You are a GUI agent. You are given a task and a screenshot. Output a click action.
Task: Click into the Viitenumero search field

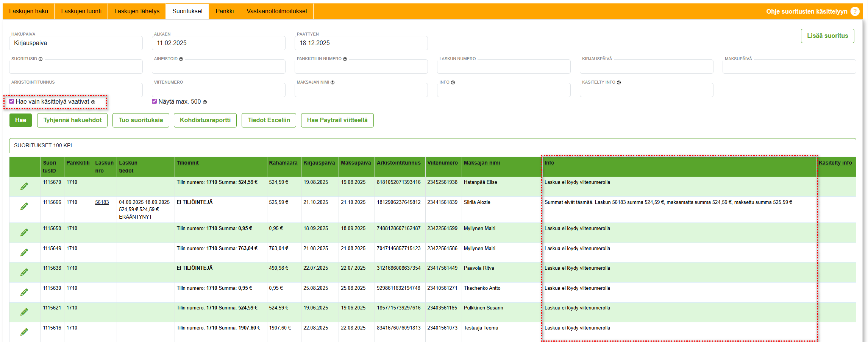(x=219, y=91)
